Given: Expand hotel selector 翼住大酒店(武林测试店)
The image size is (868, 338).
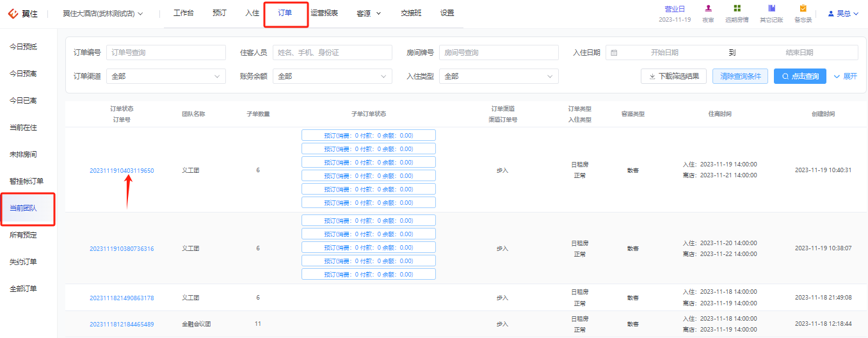Looking at the screenshot, I should point(103,13).
